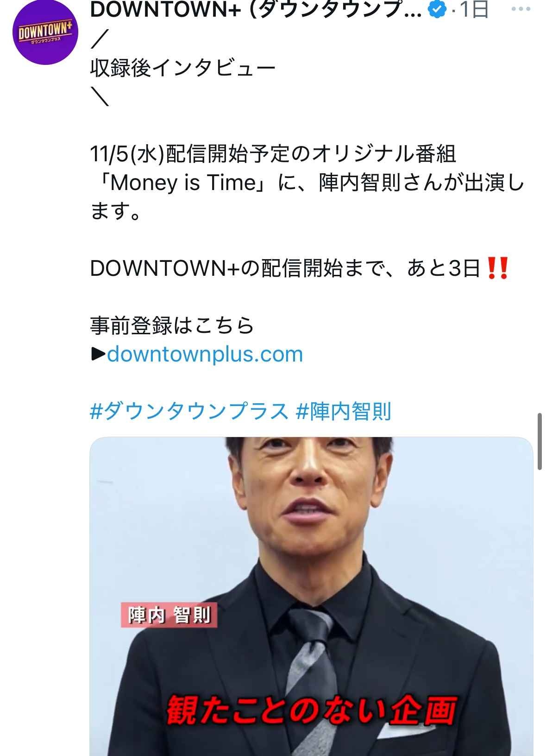Tap the あと3日 countdown text

pos(444,268)
